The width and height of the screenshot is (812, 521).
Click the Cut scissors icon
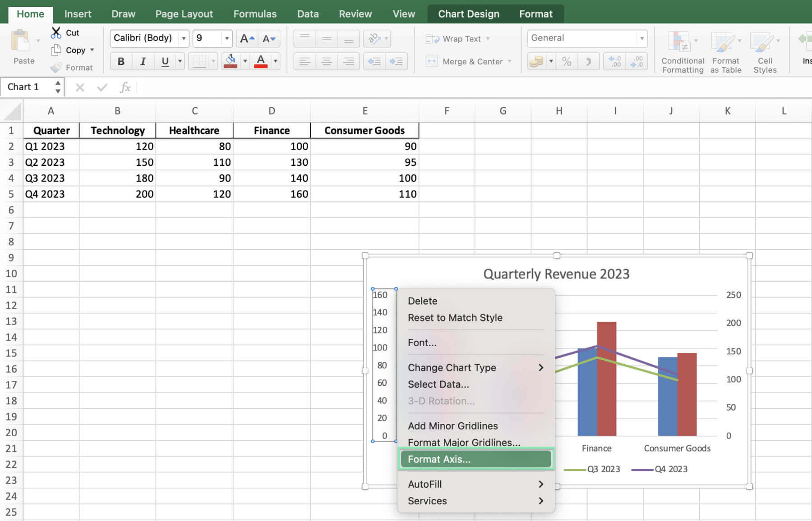[56, 33]
